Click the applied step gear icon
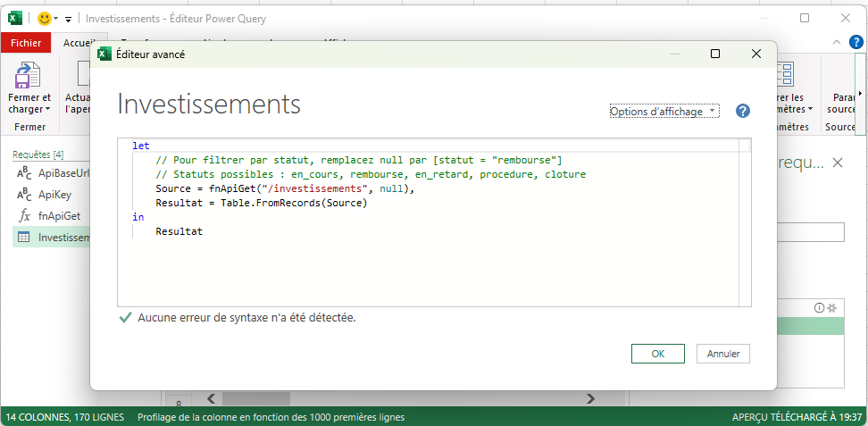Screen dimensions: 868x426 tap(832, 308)
